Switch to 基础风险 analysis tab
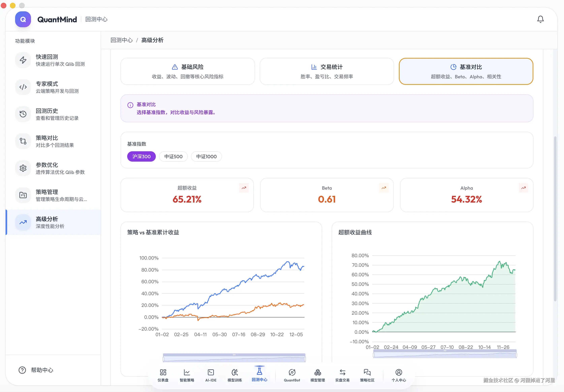Viewport: 564px width, 392px height. pyautogui.click(x=188, y=71)
